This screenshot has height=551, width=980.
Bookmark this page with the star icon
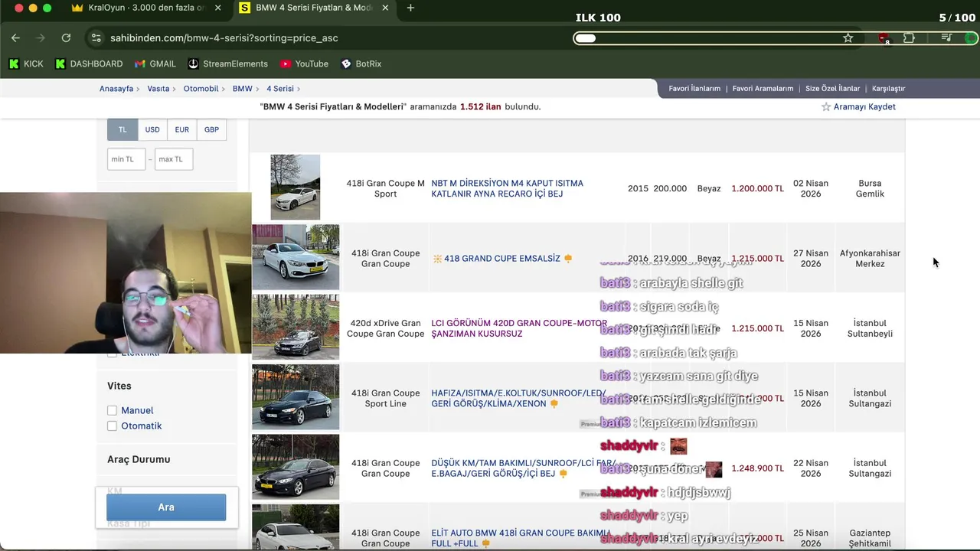coord(848,37)
